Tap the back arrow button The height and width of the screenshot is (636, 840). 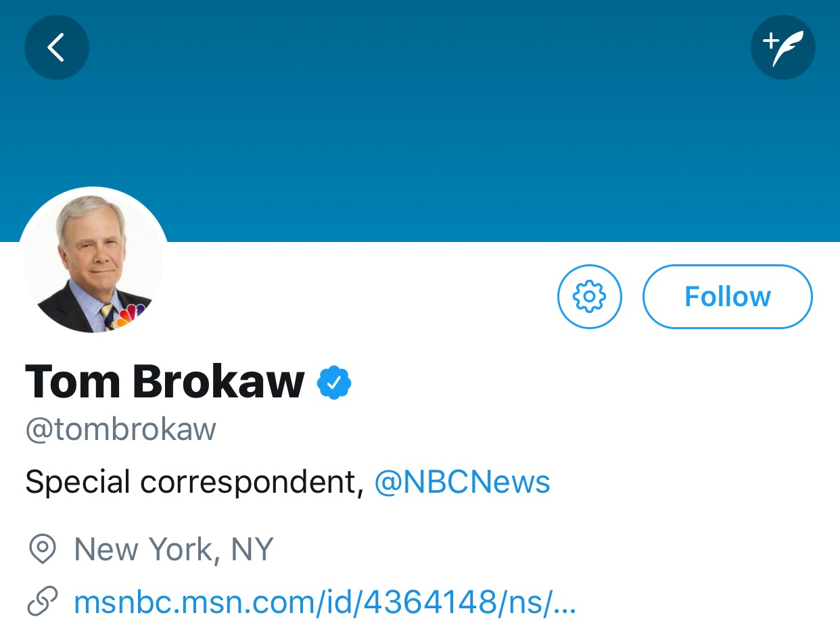click(57, 47)
